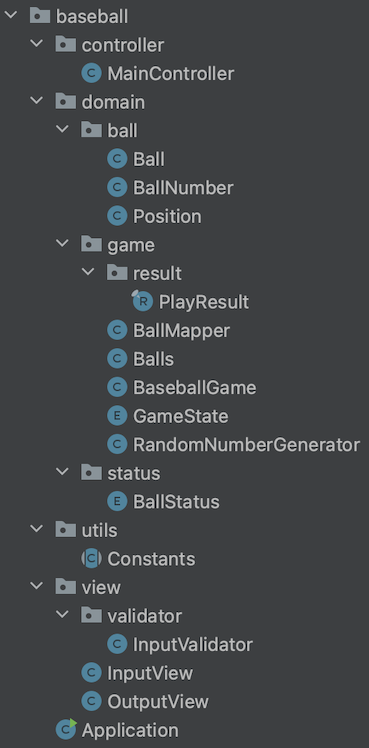This screenshot has width=369, height=748.
Task: Click the PlayResult record icon
Action: (x=142, y=301)
